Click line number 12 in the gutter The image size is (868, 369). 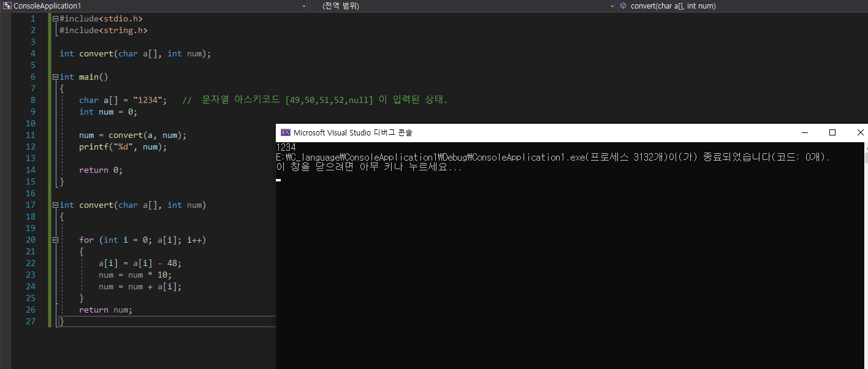click(31, 146)
